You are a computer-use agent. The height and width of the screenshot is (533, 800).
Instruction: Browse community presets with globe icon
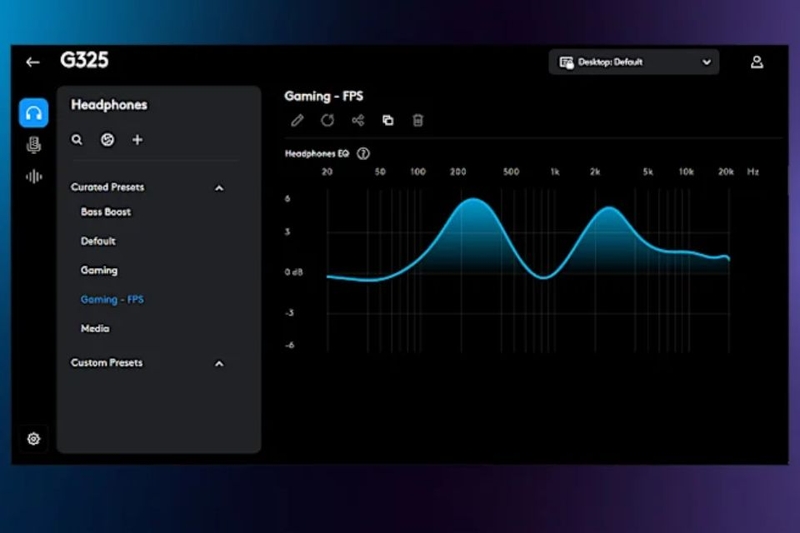point(107,140)
